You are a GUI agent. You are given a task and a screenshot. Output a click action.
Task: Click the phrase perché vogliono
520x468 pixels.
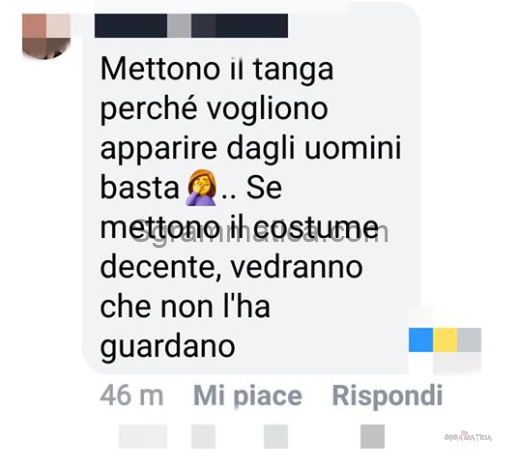tap(214, 110)
